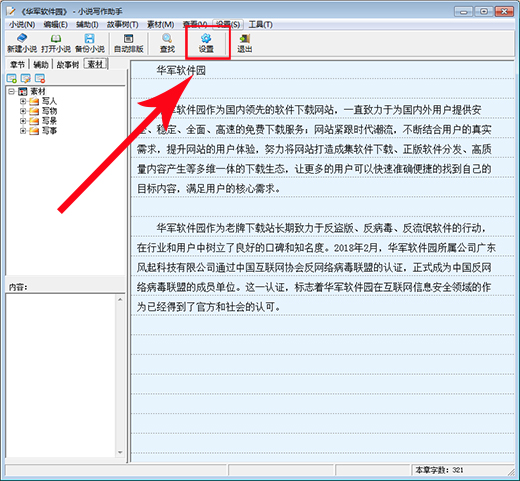Expand the 写事 tree node

(23, 131)
